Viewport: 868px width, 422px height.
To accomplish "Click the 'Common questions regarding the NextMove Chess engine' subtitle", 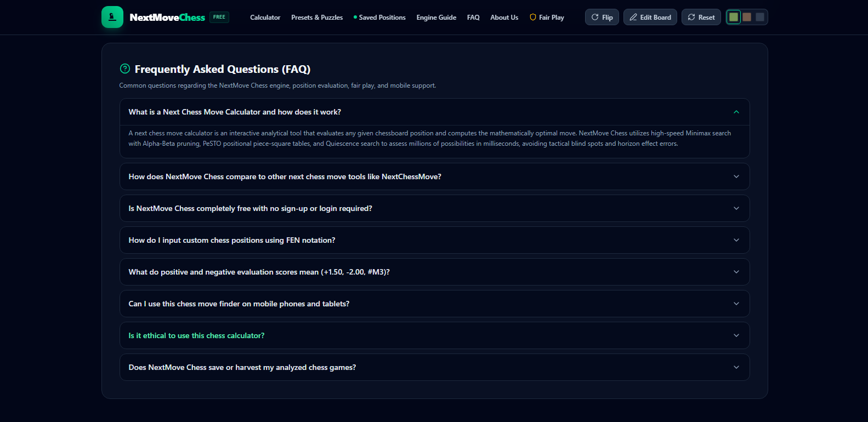I will [277, 85].
